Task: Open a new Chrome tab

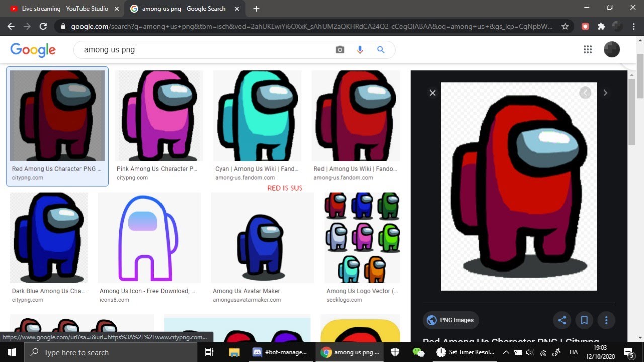Action: pyautogui.click(x=256, y=9)
